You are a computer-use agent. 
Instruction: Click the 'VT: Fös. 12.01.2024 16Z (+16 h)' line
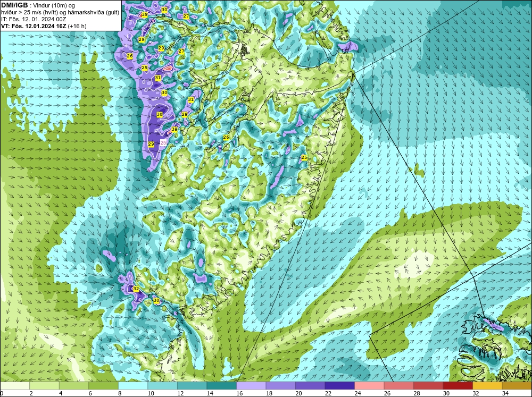pyautogui.click(x=44, y=26)
